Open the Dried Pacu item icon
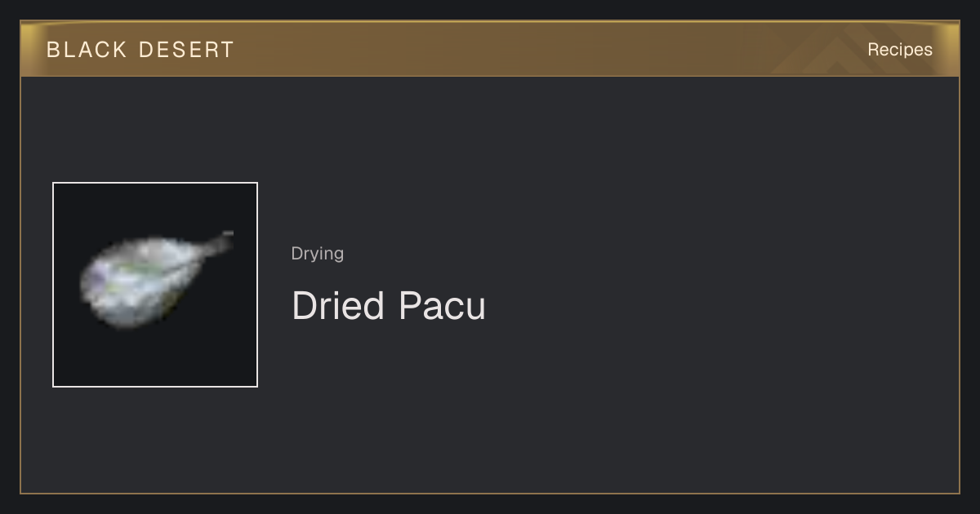This screenshot has height=514, width=980. tap(155, 285)
